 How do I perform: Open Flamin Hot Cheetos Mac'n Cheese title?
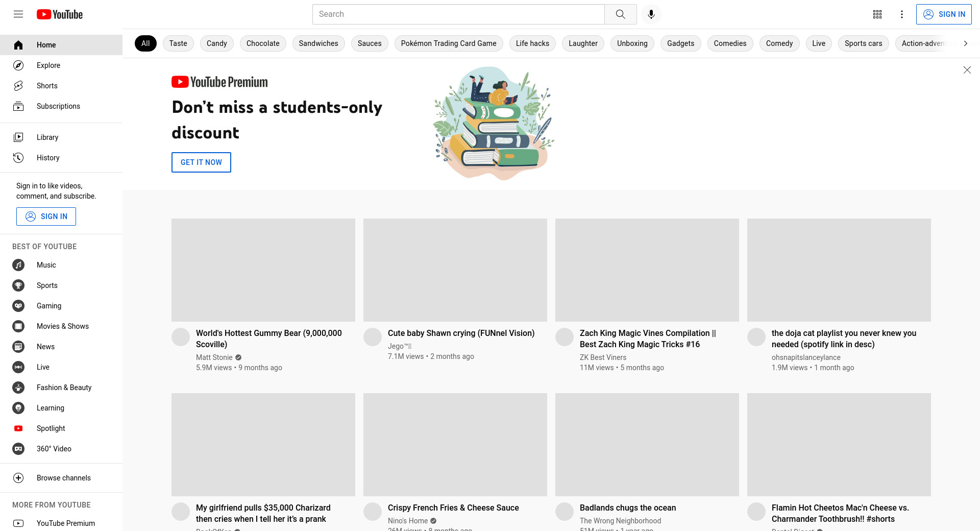pyautogui.click(x=840, y=513)
